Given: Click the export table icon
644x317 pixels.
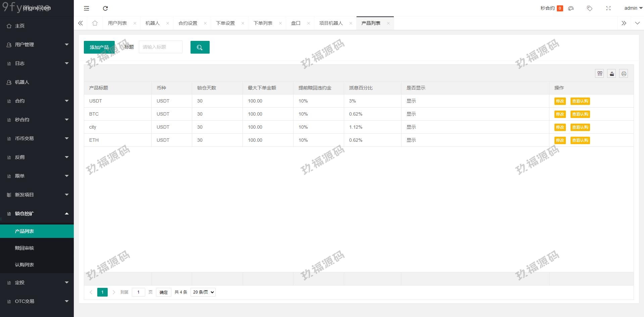Looking at the screenshot, I should point(611,74).
